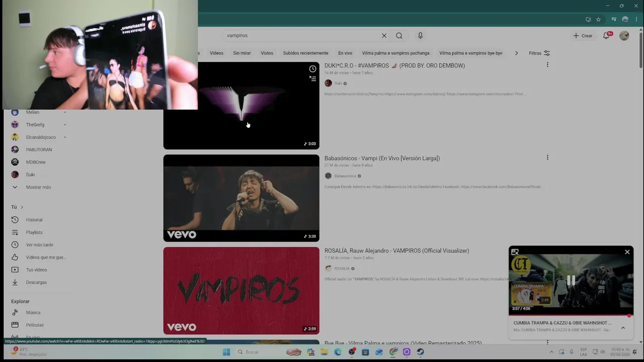Open PABLITORAN subscription in sidebar
The image size is (644, 362).
(x=39, y=150)
